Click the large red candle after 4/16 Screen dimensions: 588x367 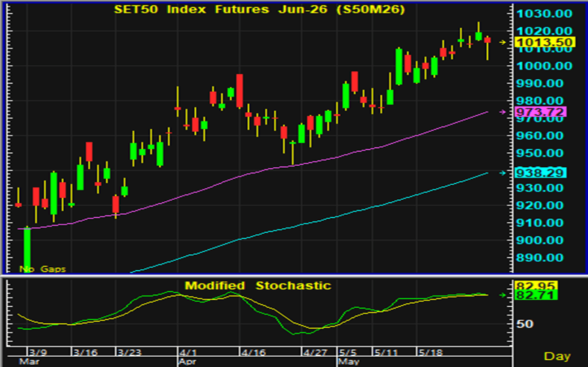pos(239,91)
